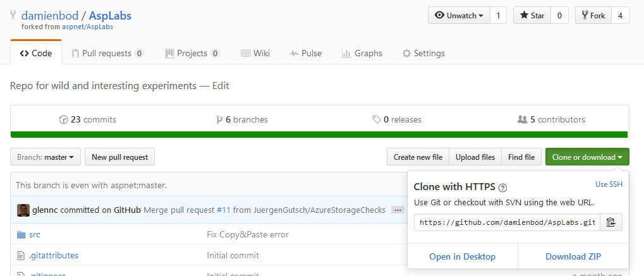
Task: Edit the repository description
Action: pyautogui.click(x=221, y=86)
